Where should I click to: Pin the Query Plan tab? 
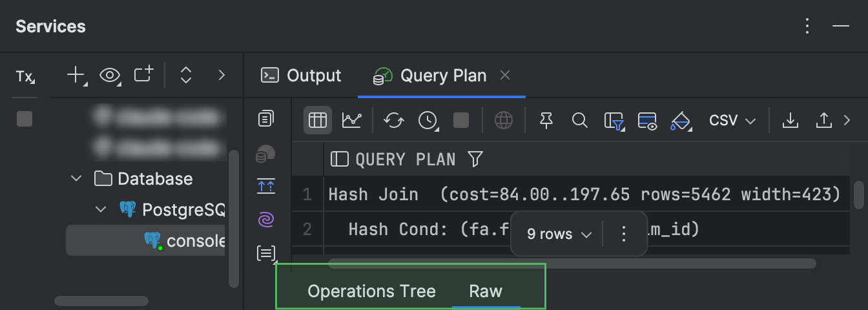(x=546, y=120)
